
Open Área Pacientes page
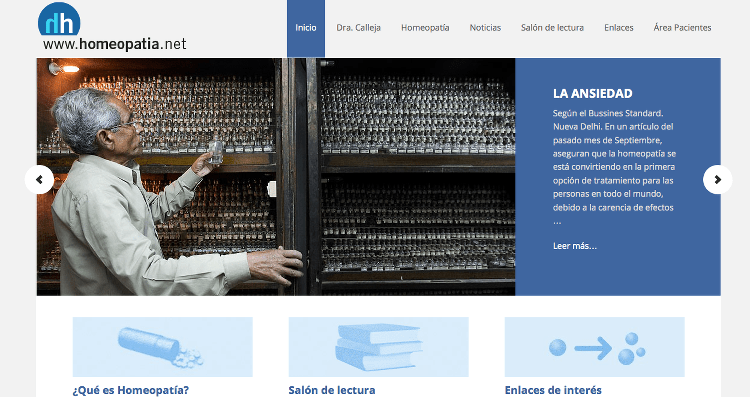coord(682,28)
